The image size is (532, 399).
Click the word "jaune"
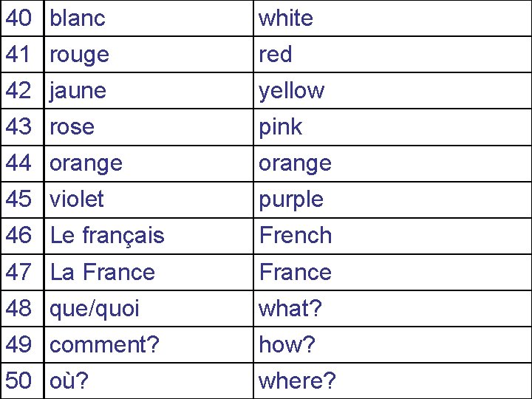pyautogui.click(x=78, y=91)
